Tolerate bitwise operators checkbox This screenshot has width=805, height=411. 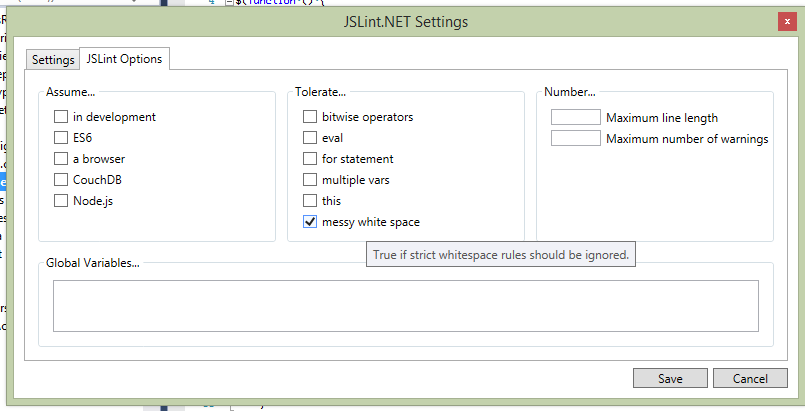click(x=310, y=116)
